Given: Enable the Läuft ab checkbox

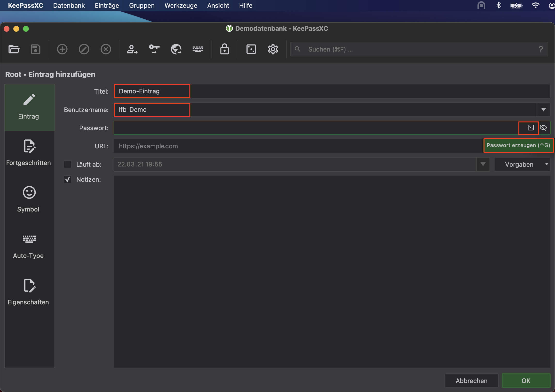Looking at the screenshot, I should pyautogui.click(x=68, y=164).
